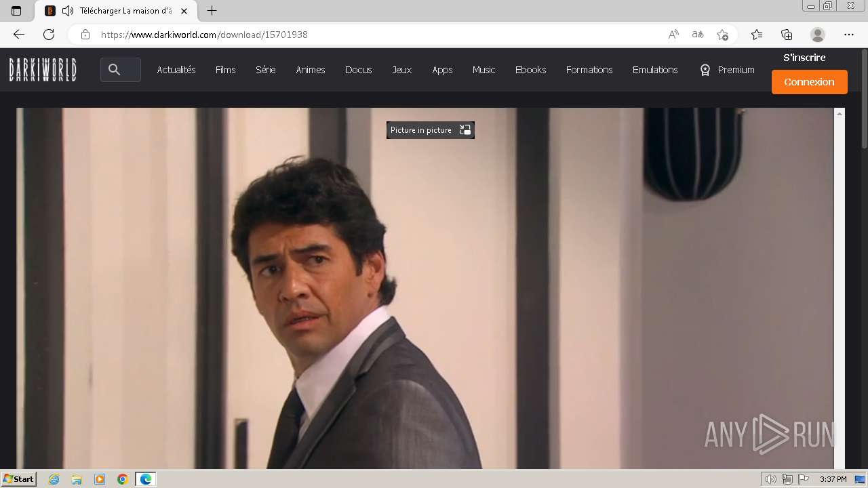Click the inner page scrollbar up arrow

(840, 113)
